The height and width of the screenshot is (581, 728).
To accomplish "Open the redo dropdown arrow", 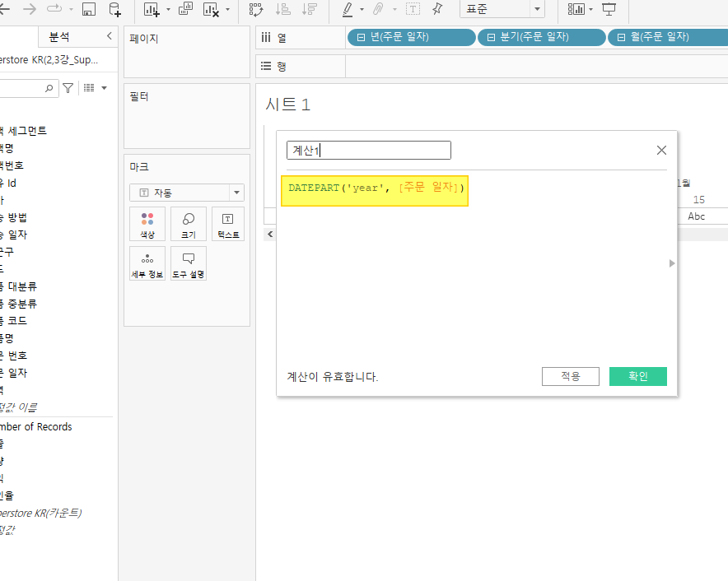I will tap(71, 9).
